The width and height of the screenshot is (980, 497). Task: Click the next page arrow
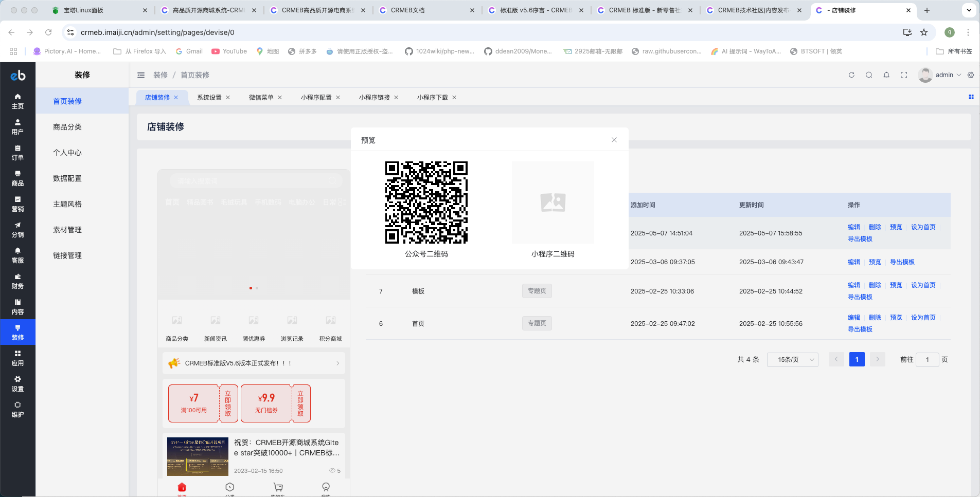[x=878, y=360]
